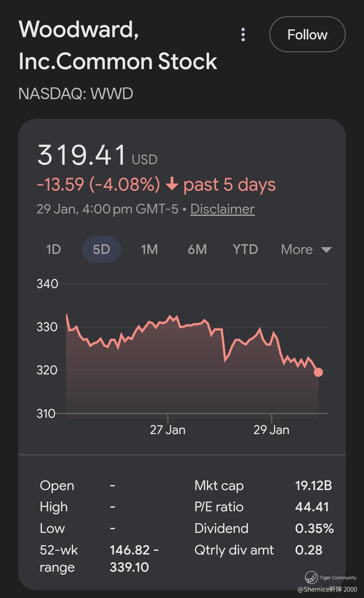The height and width of the screenshot is (598, 364).
Task: Tap the 319.41 USD price
Action: point(97,155)
